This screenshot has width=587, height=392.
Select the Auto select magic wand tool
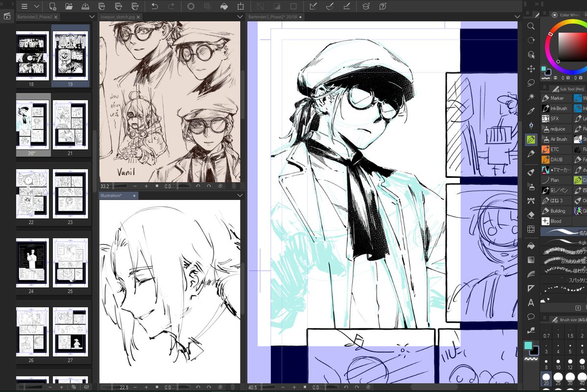pos(531,97)
